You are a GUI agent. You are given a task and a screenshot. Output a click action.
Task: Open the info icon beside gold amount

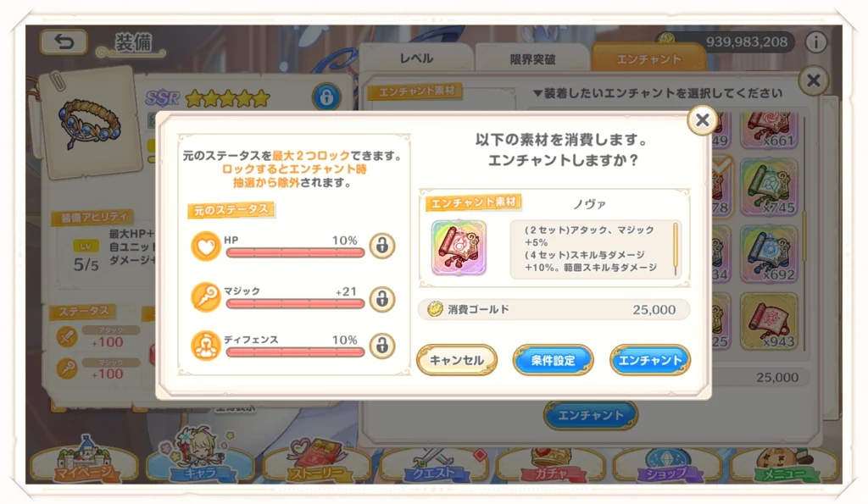(x=816, y=42)
